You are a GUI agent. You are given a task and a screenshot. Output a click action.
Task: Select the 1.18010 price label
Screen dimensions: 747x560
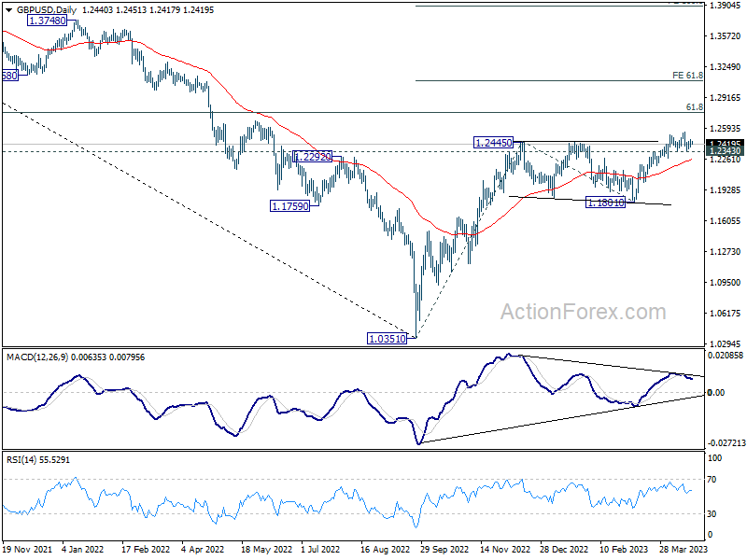pos(605,203)
